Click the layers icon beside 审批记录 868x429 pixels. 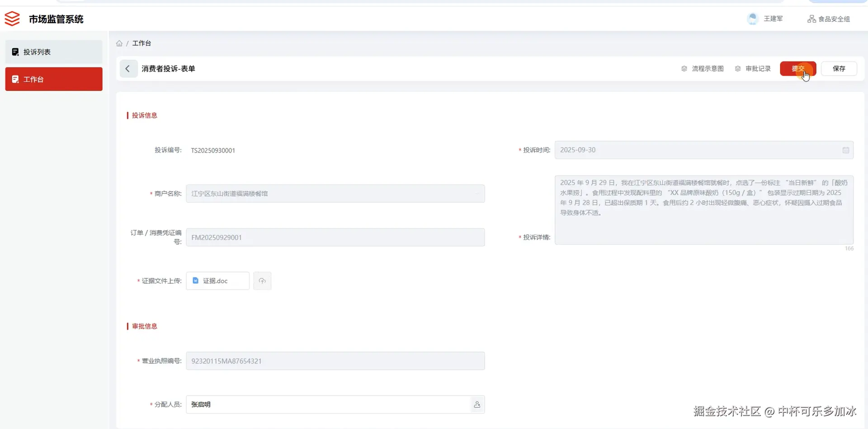pos(738,69)
